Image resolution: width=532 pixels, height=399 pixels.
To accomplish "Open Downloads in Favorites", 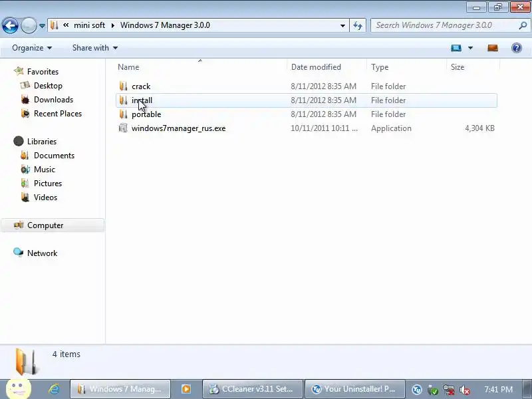I will [x=53, y=99].
